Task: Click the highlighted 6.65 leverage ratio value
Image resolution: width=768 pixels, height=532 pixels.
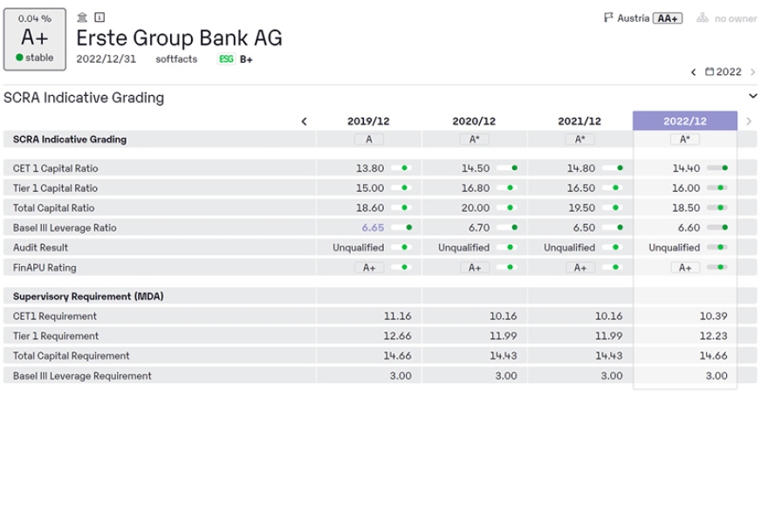Action: tap(373, 228)
